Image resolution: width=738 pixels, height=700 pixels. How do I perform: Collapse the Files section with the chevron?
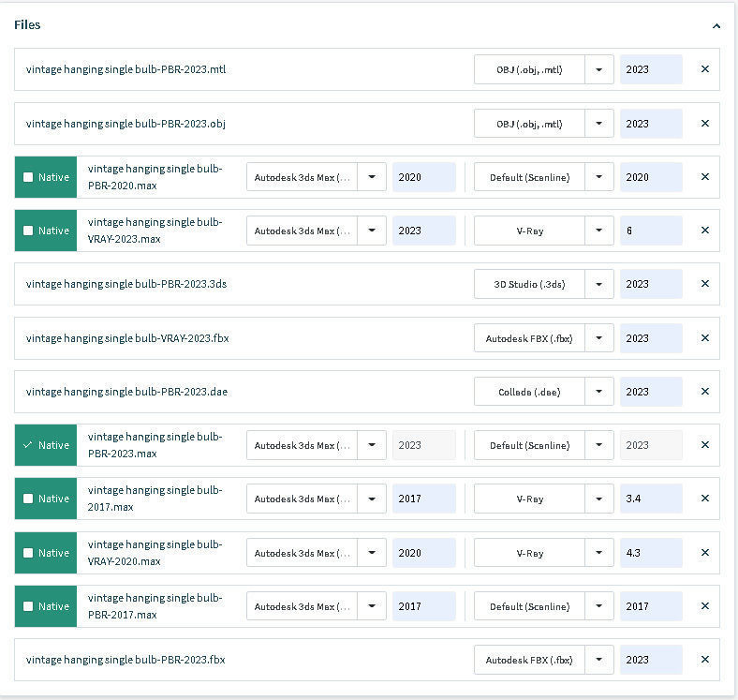(716, 26)
